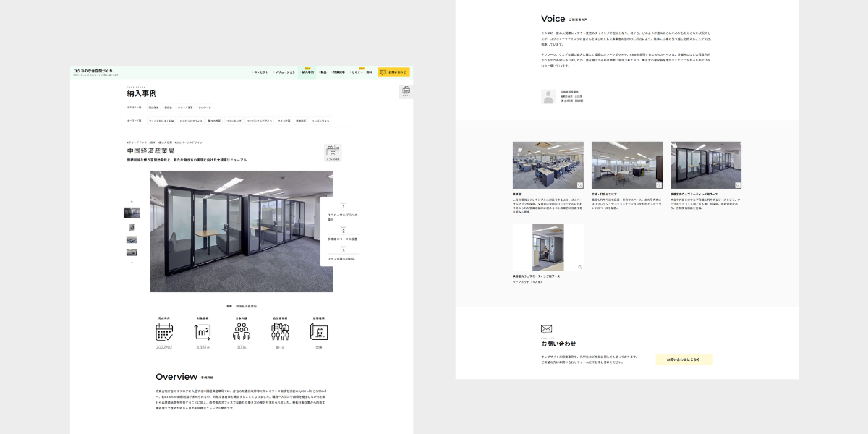Select the highlighted 納入事例 nav tab

[307, 72]
